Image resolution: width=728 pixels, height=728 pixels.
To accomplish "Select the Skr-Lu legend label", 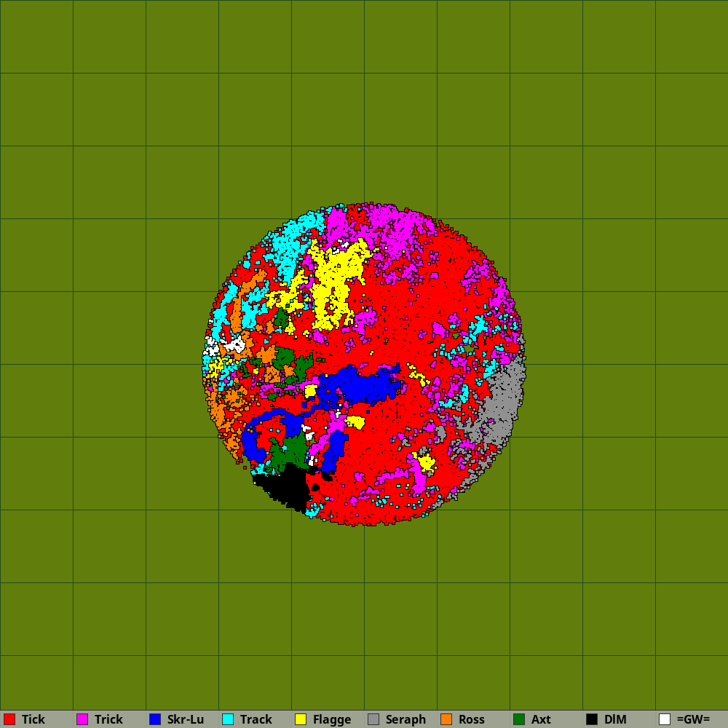I will coord(186,719).
